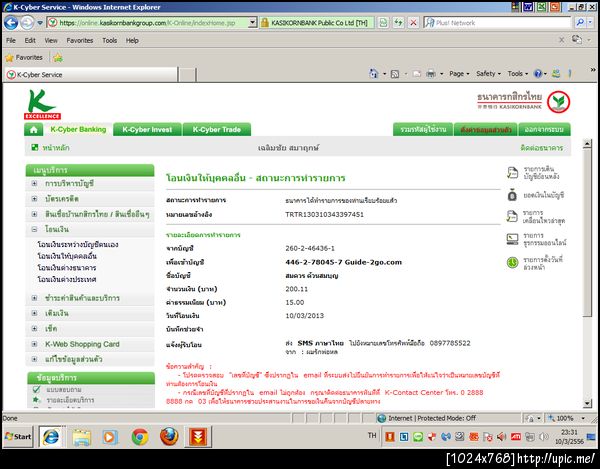Click the browser Forward arrow button
Viewport: 600px width, 469px height.
[27, 23]
